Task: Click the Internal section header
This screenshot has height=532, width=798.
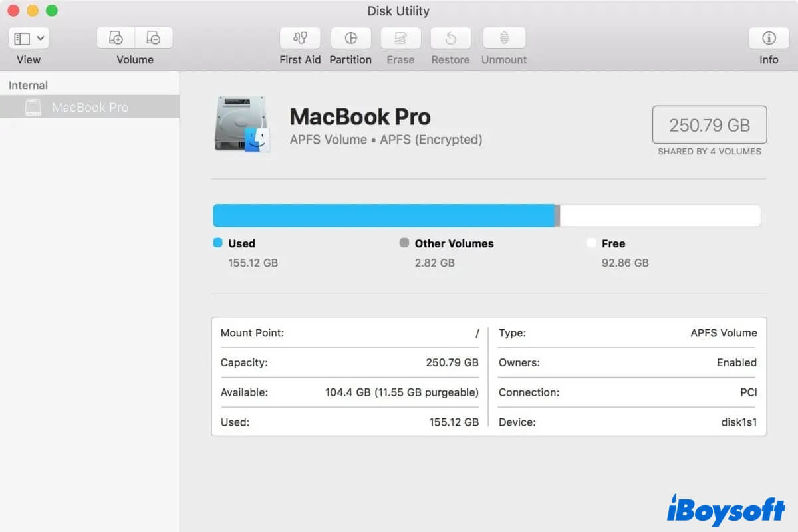Action: point(27,84)
